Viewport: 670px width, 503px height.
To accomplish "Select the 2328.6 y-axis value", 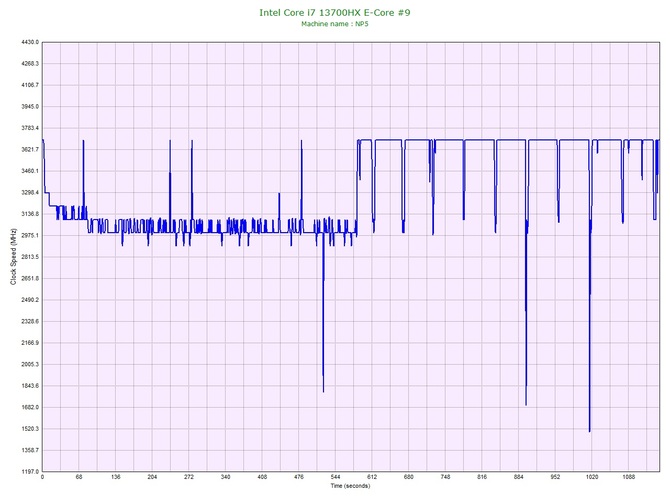I will [30, 321].
